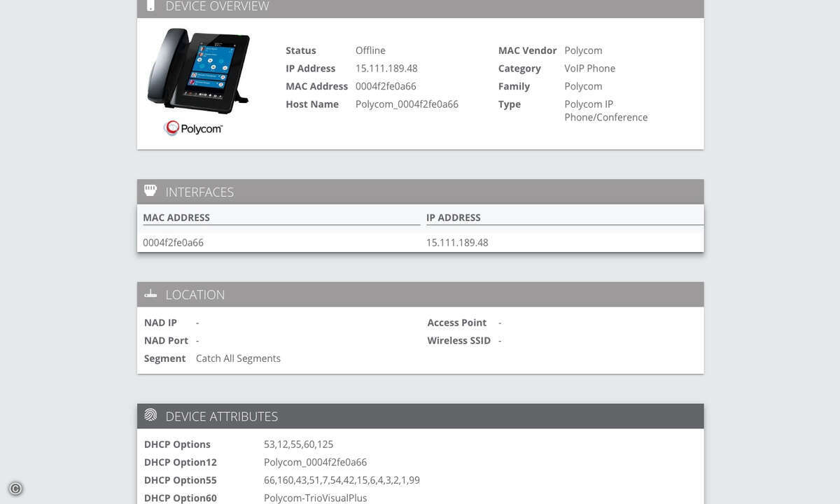Select the Offline status value

[370, 50]
